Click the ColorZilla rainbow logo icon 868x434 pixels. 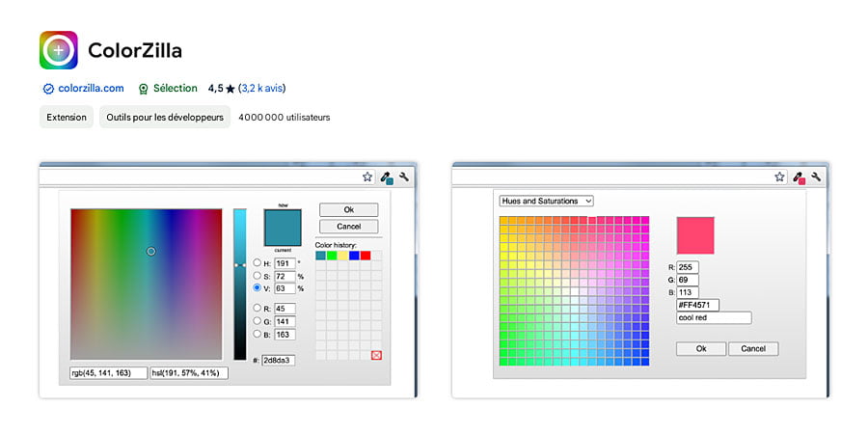pyautogui.click(x=58, y=50)
